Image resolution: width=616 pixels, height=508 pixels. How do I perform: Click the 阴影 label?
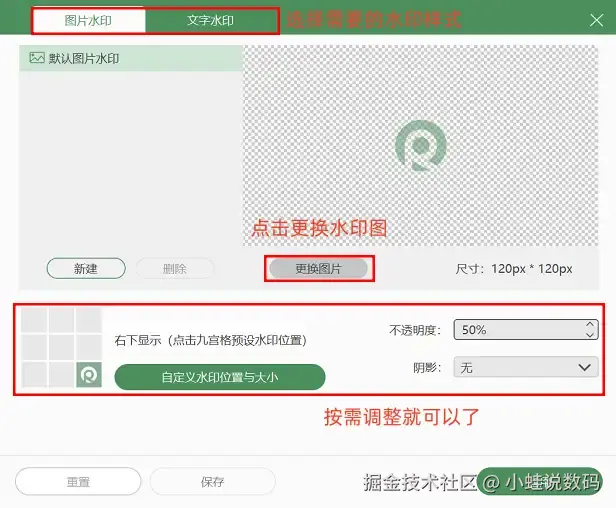click(x=427, y=368)
